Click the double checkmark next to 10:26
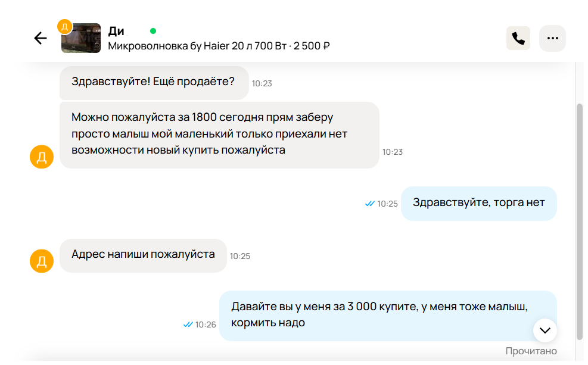The image size is (588, 365). (x=188, y=325)
